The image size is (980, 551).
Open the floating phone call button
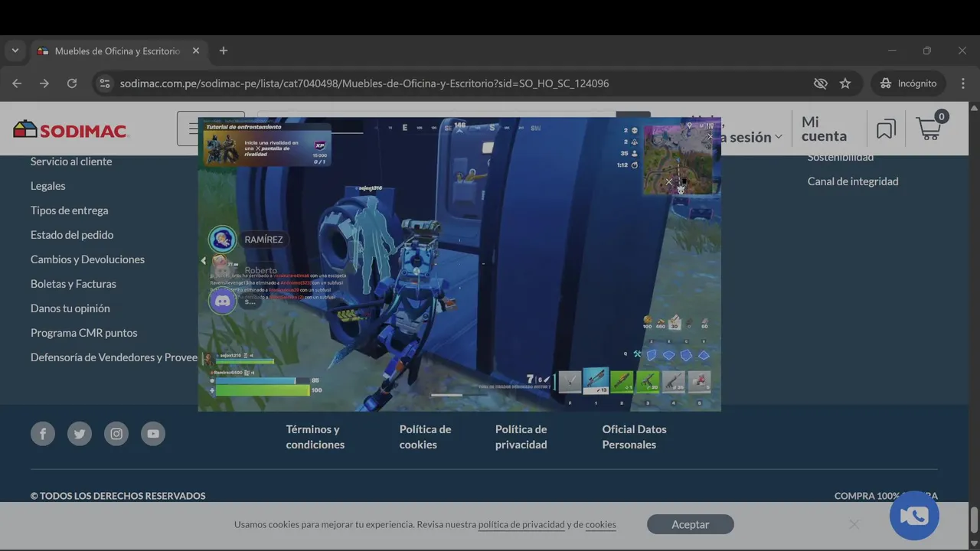(914, 516)
